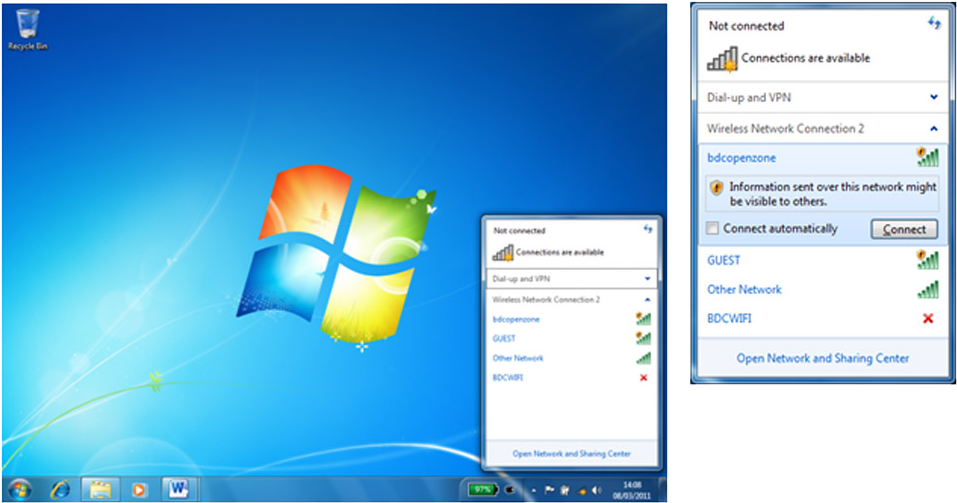
Task: Click GUEST signal icon in desktop flyout
Action: (x=643, y=338)
